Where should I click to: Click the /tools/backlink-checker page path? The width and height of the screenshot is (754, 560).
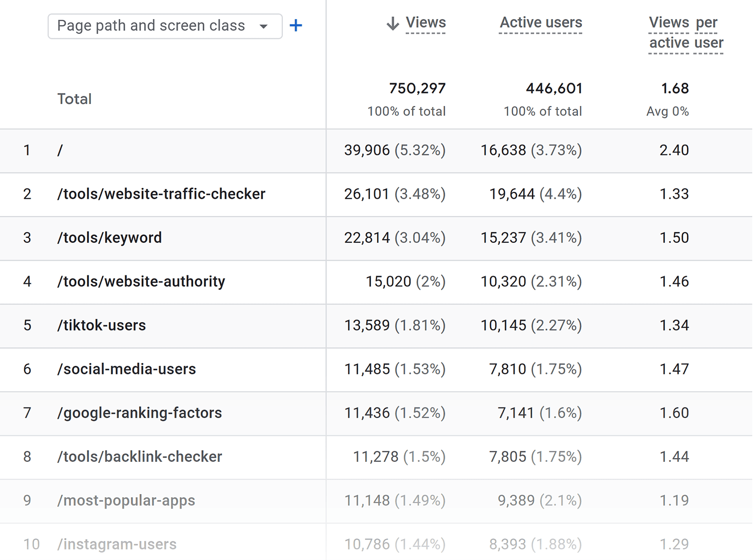tap(139, 456)
